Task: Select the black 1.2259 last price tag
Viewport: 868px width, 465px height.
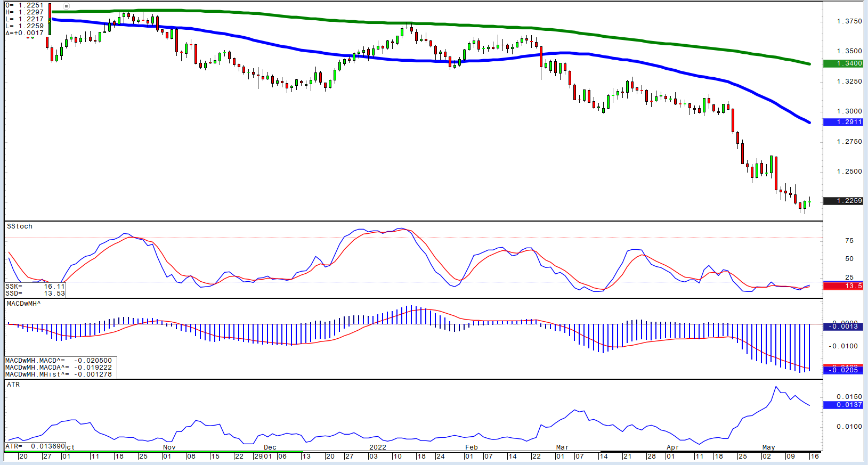Action: pos(843,201)
